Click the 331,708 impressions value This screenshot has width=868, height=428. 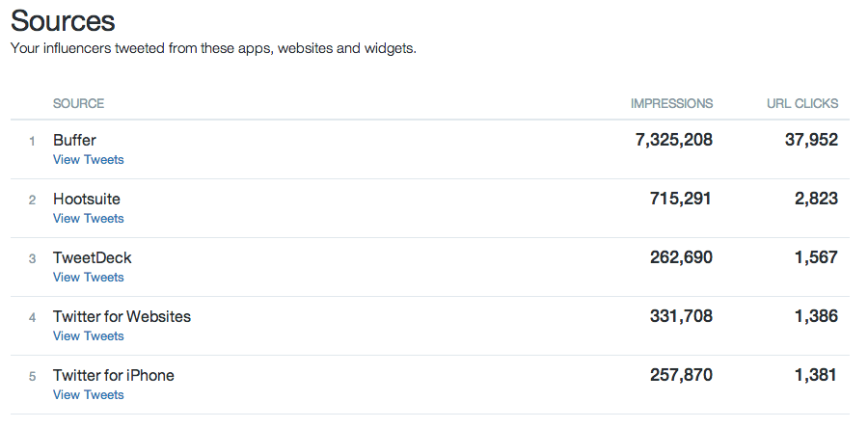pos(682,316)
